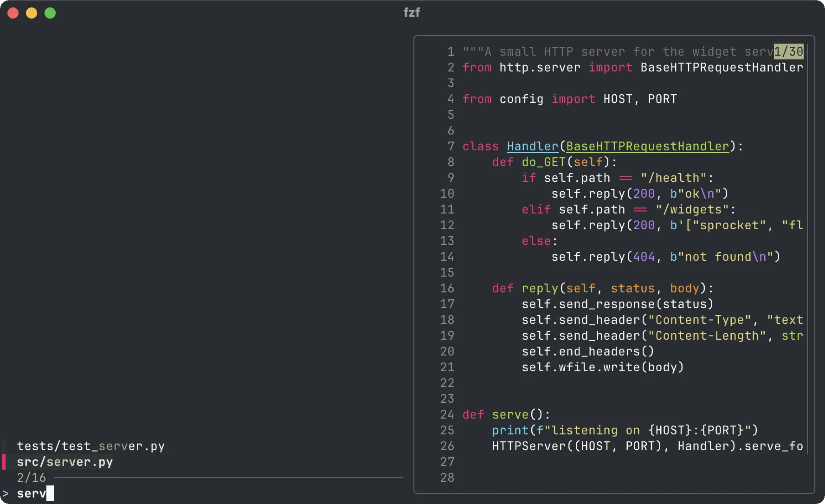825x504 pixels.
Task: Click the "def do_GET(self):" line
Action: (554, 162)
